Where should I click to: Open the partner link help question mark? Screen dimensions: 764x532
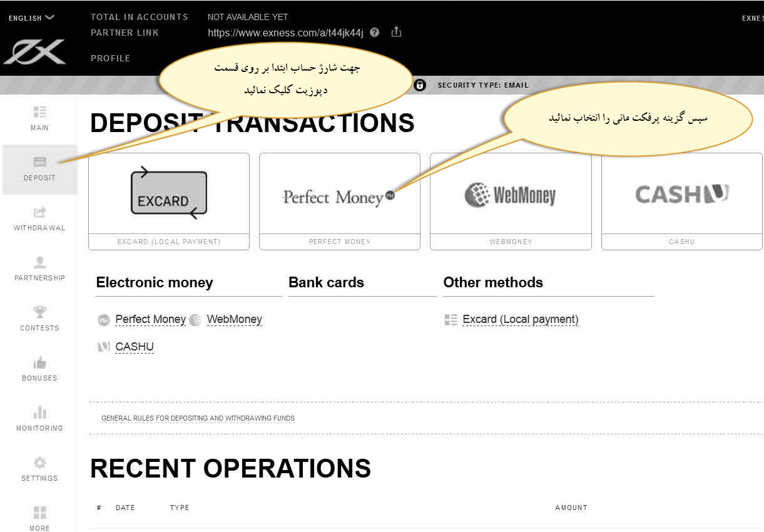[x=374, y=33]
